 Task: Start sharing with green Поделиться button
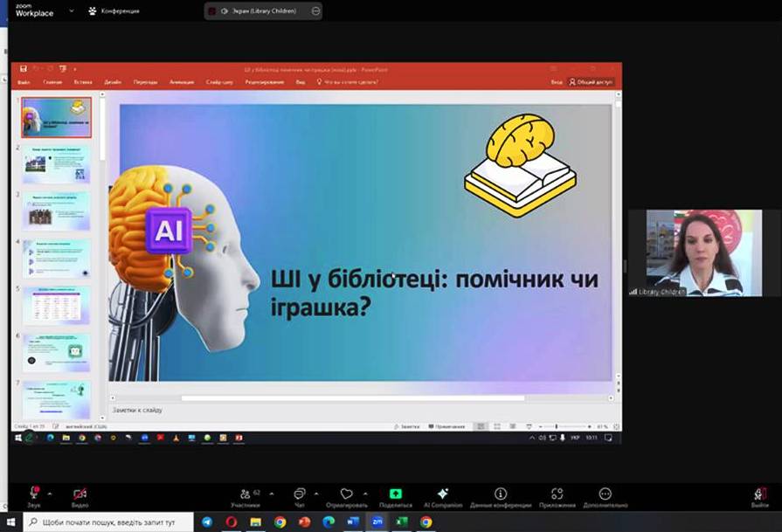[x=395, y=494]
